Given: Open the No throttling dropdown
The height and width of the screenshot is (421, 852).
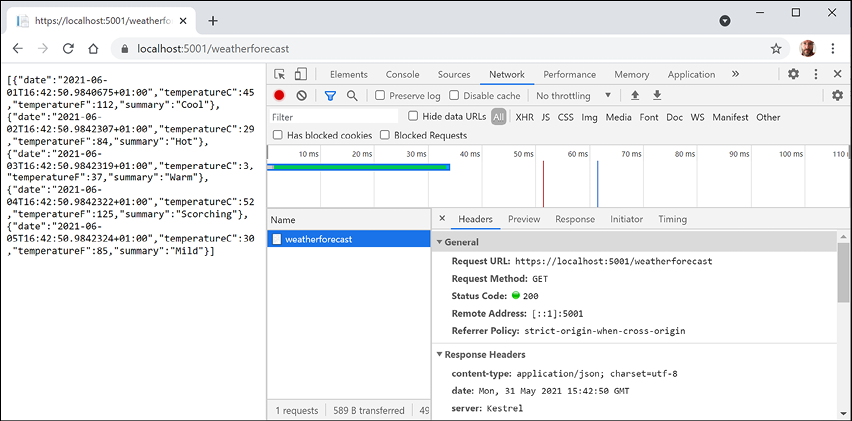Looking at the screenshot, I should click(573, 96).
